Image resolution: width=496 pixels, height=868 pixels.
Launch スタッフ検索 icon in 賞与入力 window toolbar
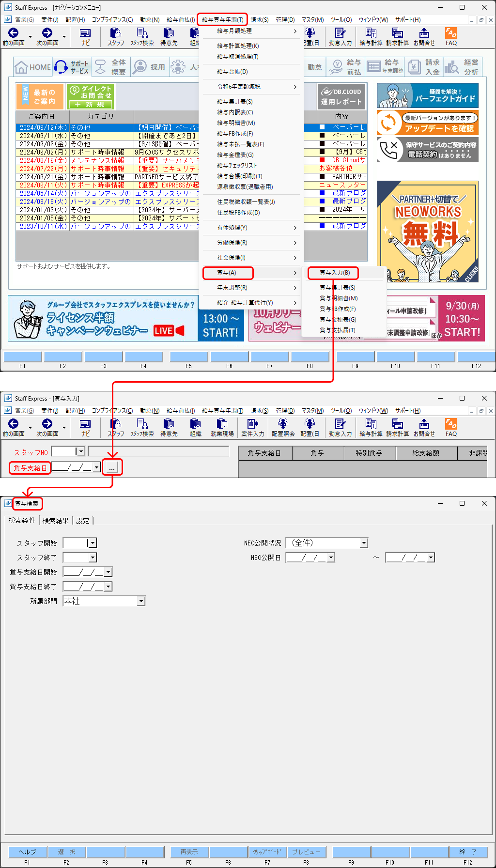[142, 427]
